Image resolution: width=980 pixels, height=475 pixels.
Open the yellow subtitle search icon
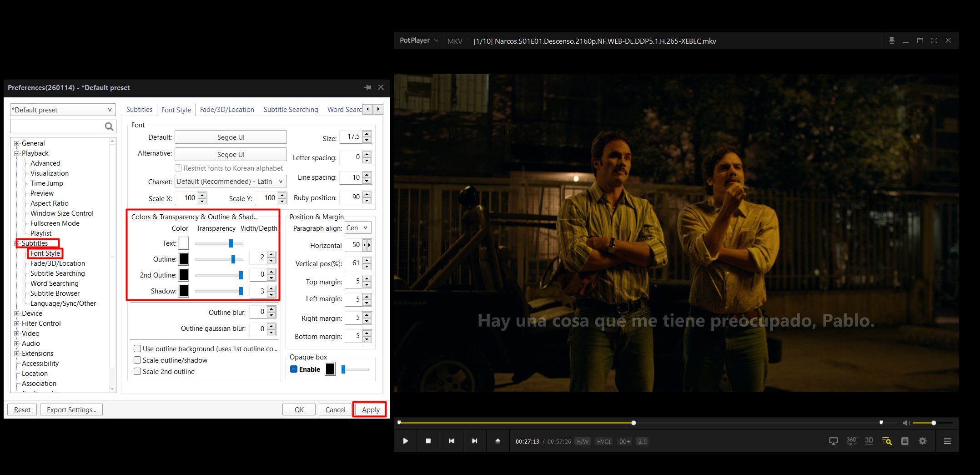click(887, 441)
